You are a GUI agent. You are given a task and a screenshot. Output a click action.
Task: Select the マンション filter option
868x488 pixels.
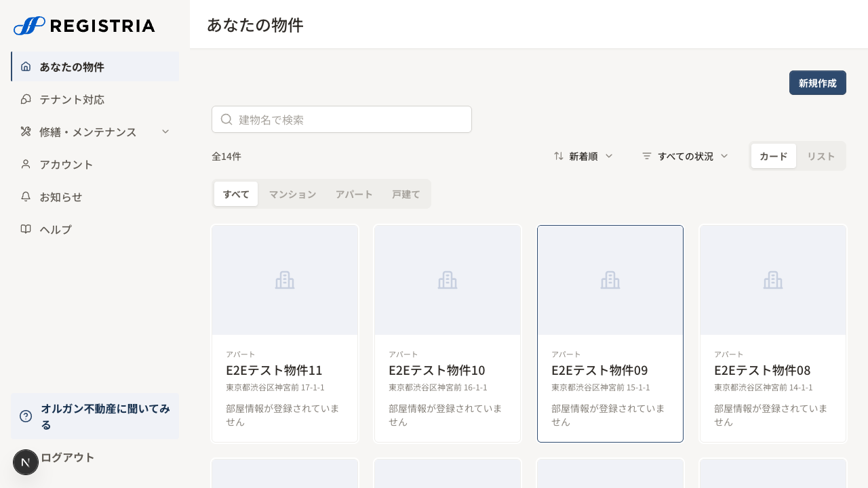[292, 194]
